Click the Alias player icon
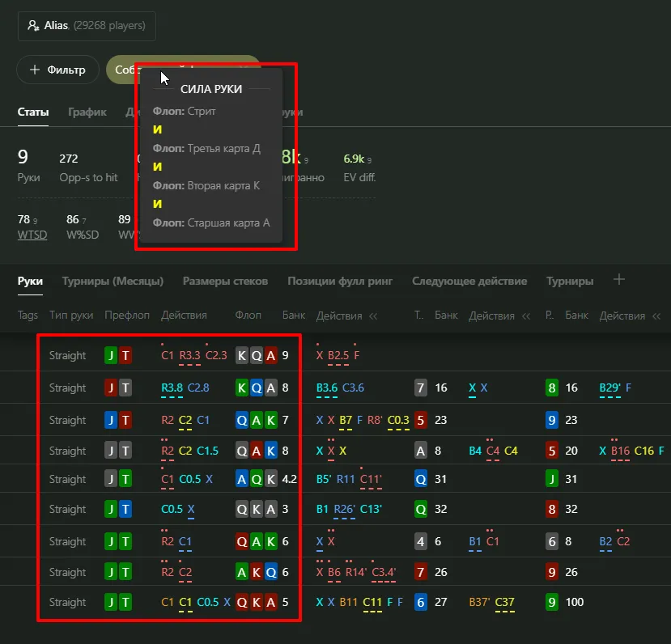Viewport: 671px width, 644px height. click(33, 26)
